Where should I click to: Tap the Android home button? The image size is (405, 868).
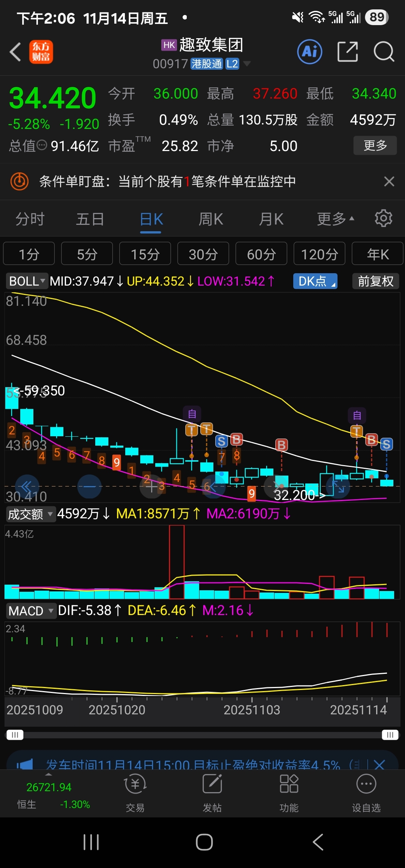click(204, 843)
